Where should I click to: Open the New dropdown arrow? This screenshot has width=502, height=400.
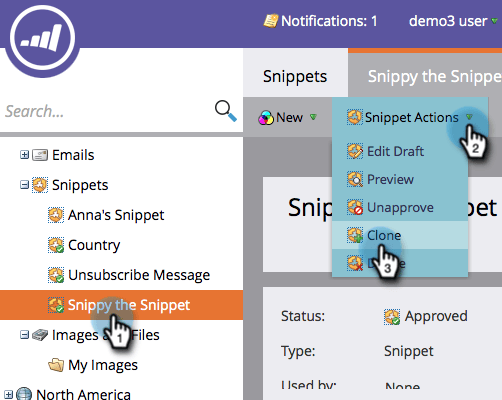313,117
